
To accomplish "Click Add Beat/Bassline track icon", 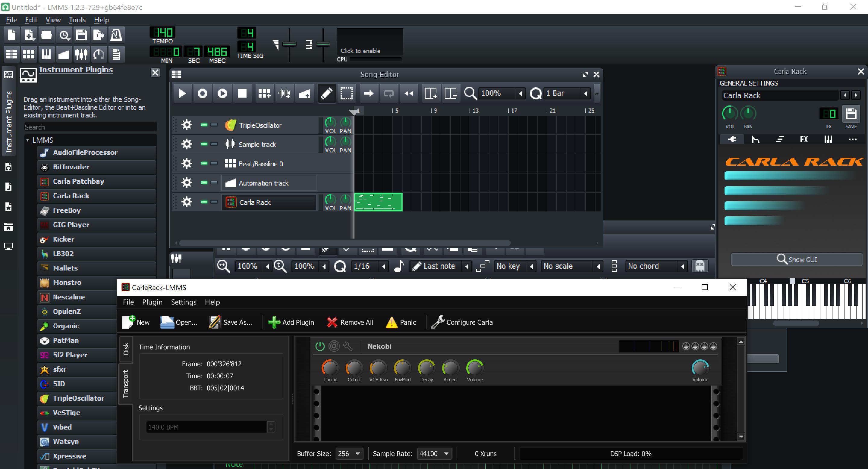I will coord(264,93).
